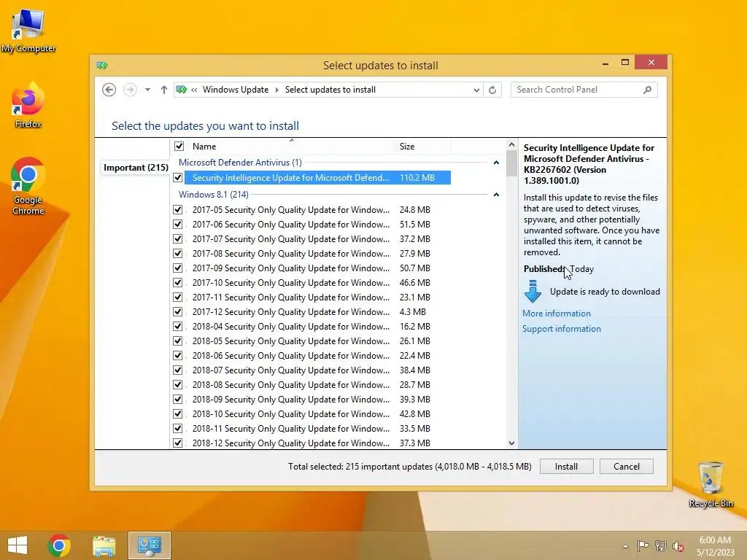Click the 37.3 MB size of 2018-12 update

coord(414,443)
